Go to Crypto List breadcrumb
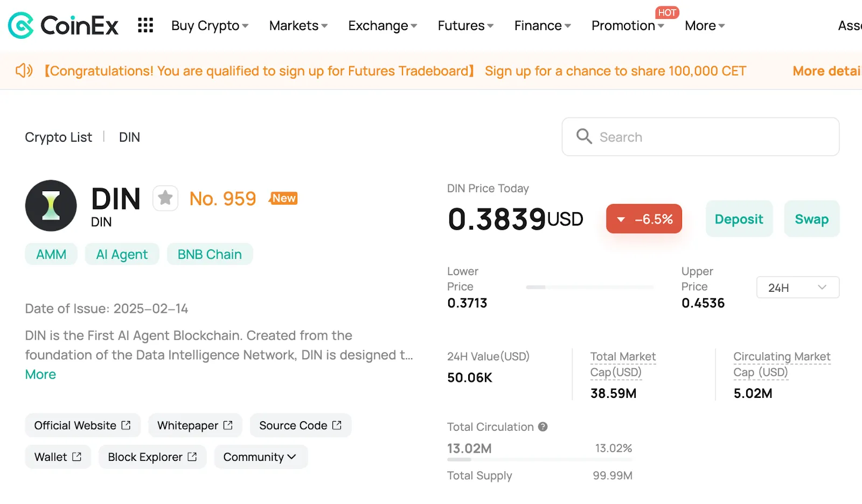 click(58, 137)
